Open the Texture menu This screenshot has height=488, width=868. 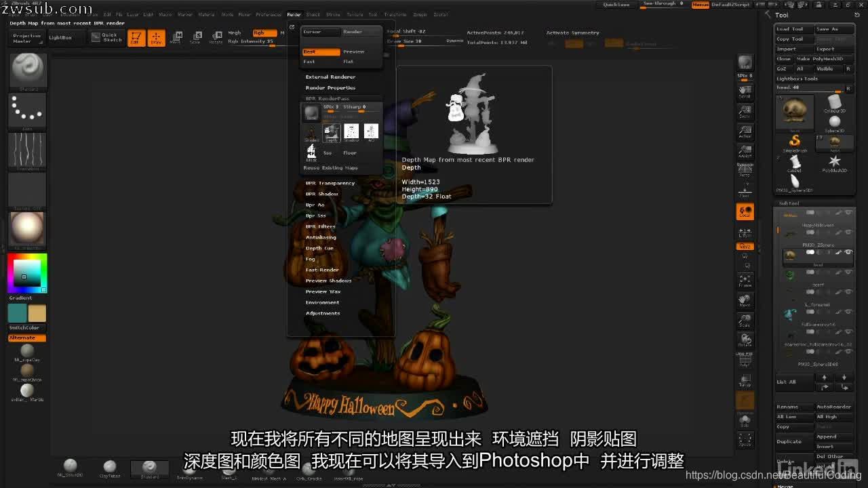click(354, 14)
